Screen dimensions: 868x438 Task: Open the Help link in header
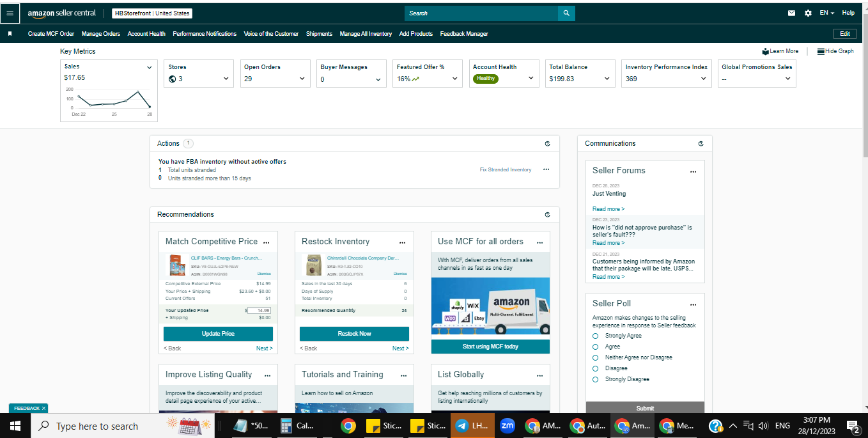pos(848,13)
